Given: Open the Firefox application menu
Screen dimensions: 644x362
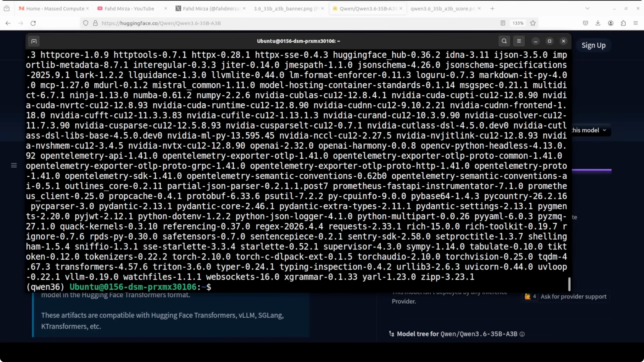Looking at the screenshot, I should pos(636,23).
